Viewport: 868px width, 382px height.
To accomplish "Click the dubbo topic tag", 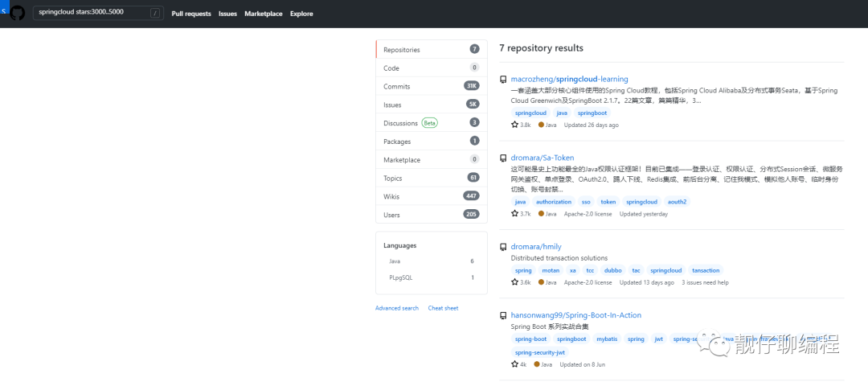I will coord(612,270).
